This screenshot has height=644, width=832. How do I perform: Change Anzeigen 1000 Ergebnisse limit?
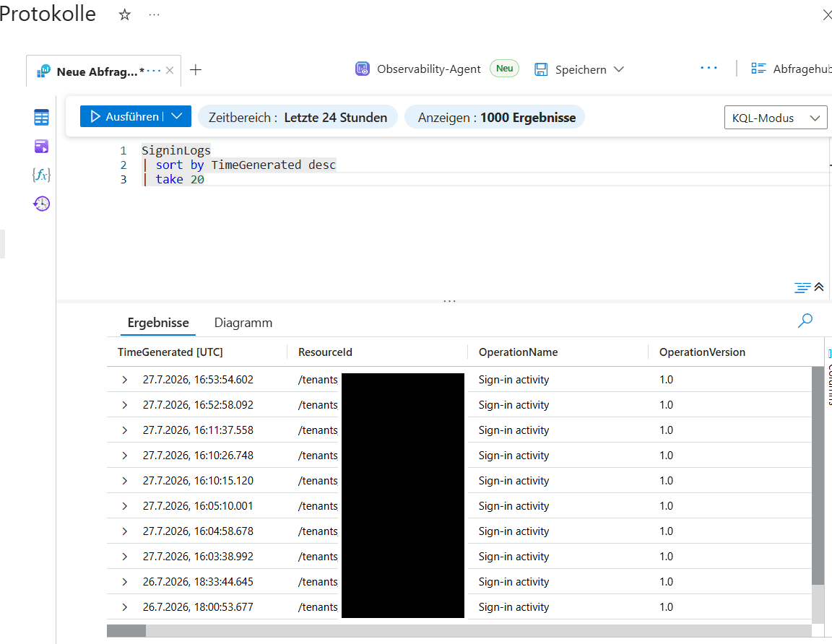click(x=495, y=117)
